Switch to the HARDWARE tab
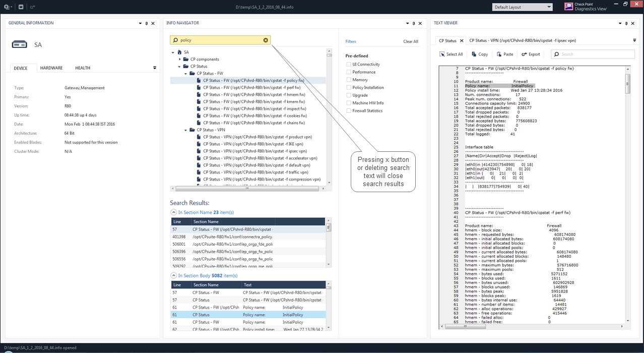 [51, 68]
